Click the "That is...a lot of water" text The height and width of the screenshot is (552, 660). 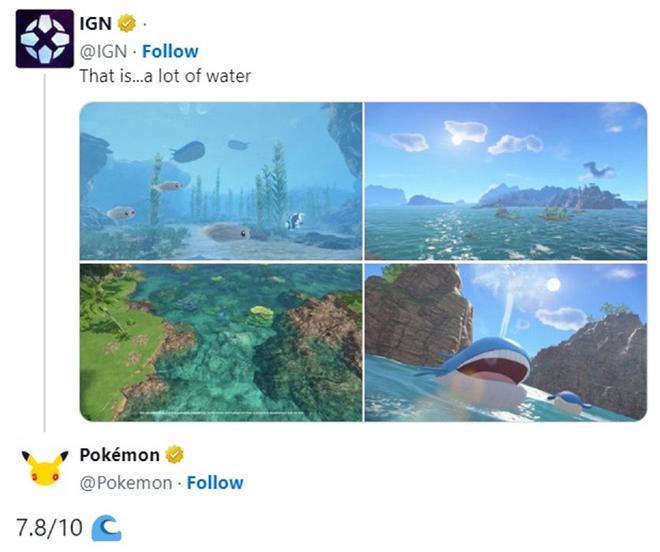[x=165, y=76]
